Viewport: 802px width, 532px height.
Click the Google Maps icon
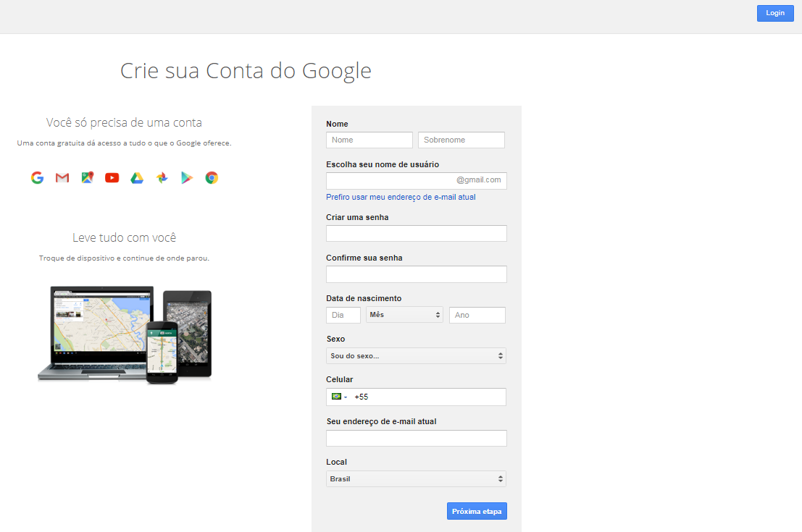click(x=88, y=177)
